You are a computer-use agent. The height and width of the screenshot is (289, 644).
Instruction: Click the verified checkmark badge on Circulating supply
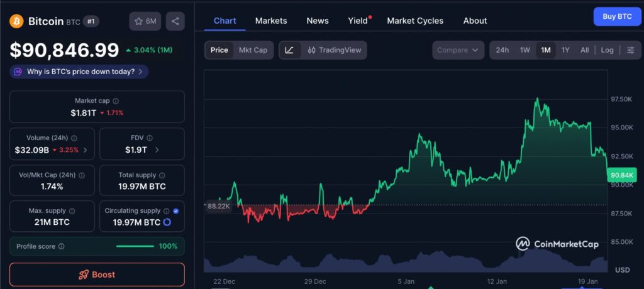point(176,211)
